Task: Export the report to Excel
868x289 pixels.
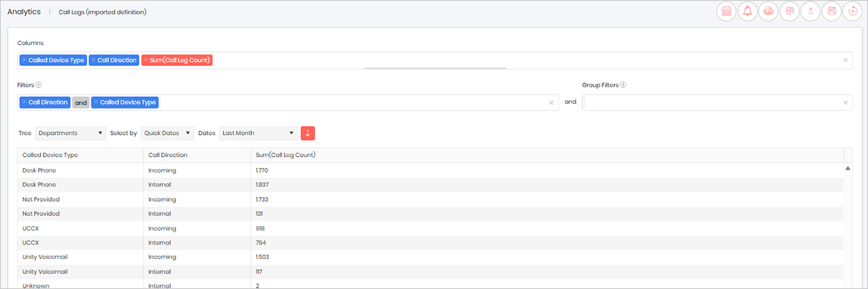Action: 790,11
